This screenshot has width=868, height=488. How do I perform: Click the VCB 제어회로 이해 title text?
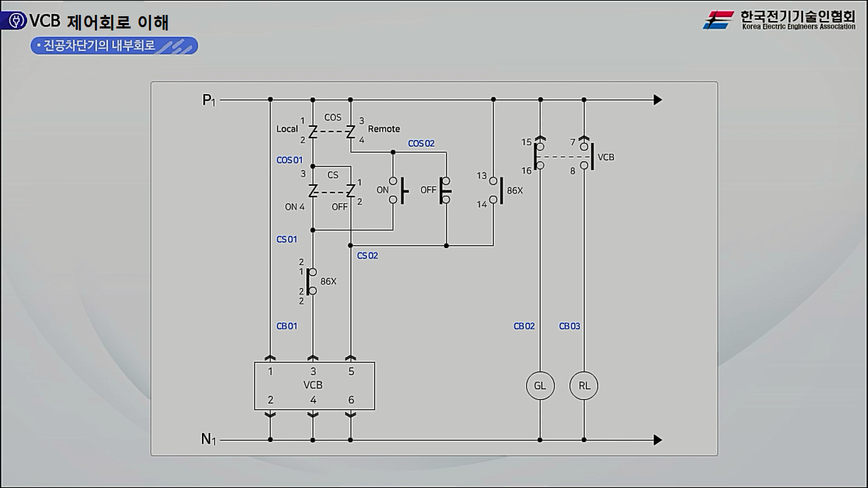click(99, 21)
